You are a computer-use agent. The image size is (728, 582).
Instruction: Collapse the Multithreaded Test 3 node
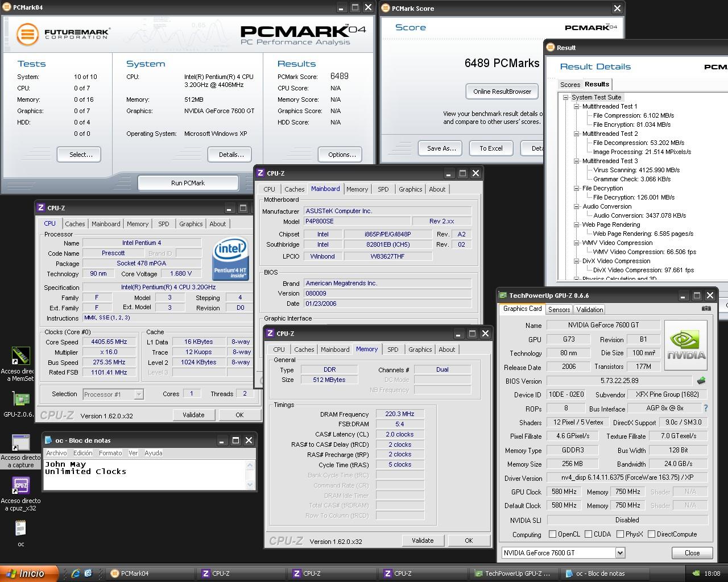[577, 161]
